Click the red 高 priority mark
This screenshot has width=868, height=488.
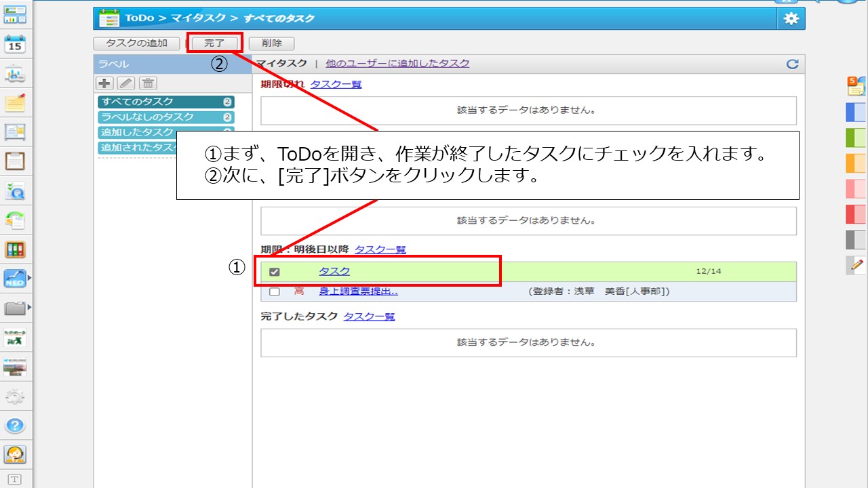(x=299, y=291)
